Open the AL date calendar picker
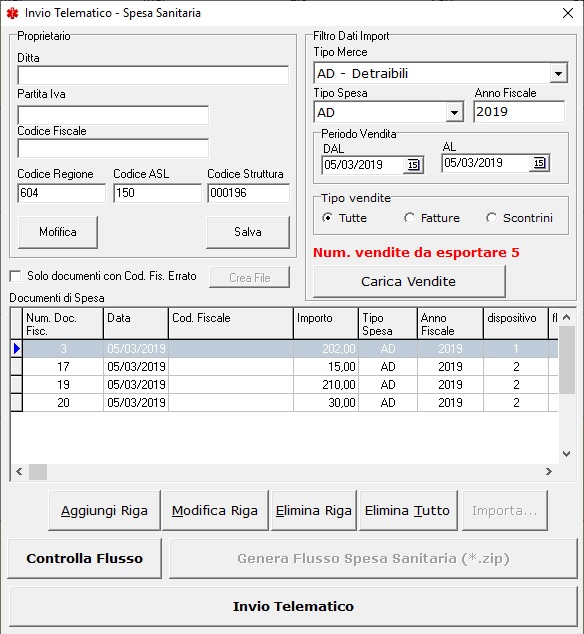This screenshot has height=634, width=584. 539,163
